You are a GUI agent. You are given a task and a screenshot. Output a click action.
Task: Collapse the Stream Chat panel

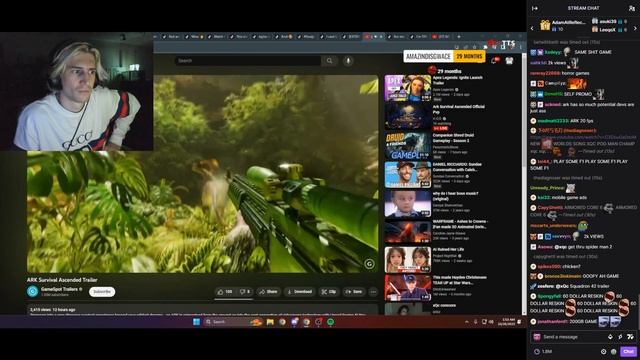click(x=535, y=8)
